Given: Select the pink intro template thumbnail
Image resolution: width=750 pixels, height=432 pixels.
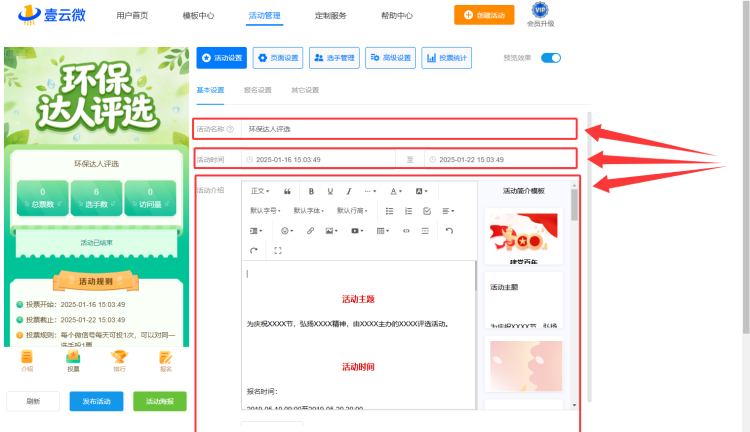Looking at the screenshot, I should (x=524, y=365).
